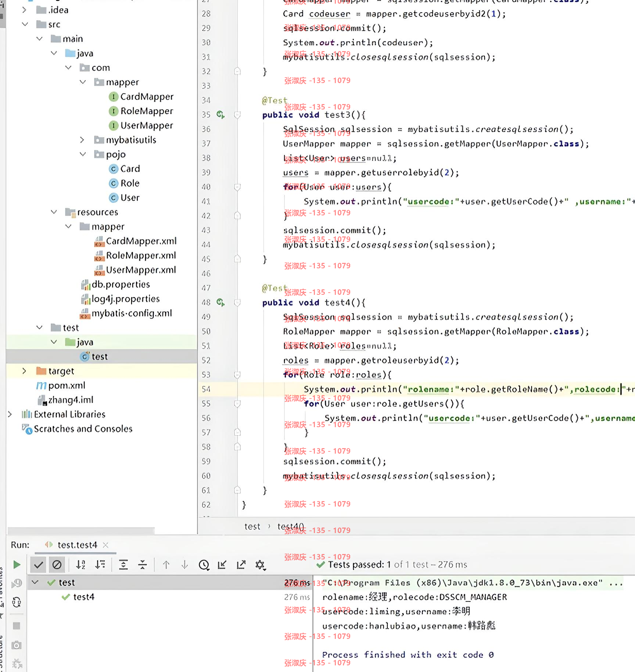Fold test3 method at line 35
Viewport: 635px width, 672px height.
tap(237, 115)
